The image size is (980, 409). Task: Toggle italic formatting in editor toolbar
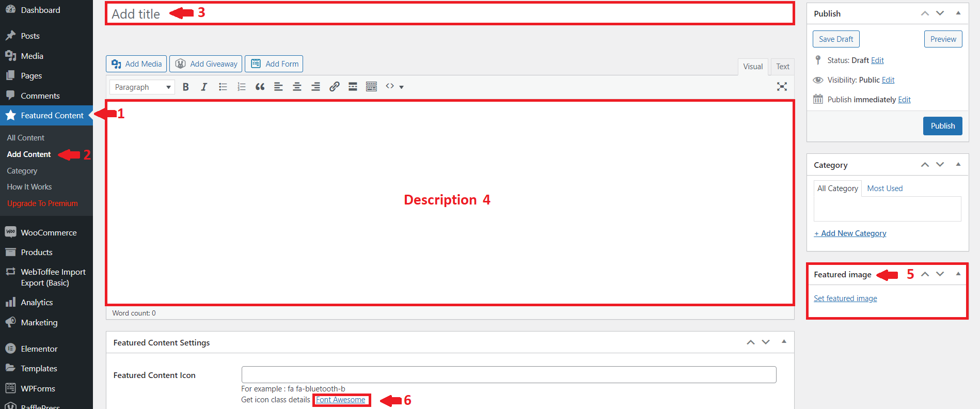point(204,87)
